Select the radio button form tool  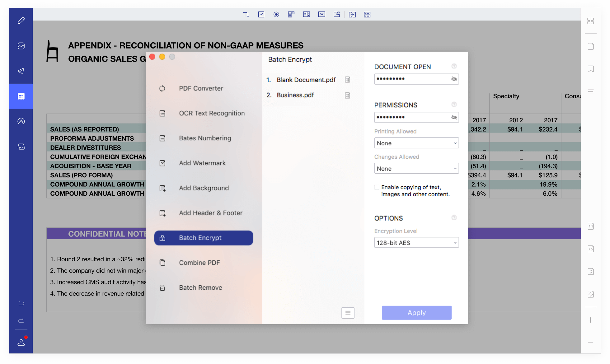pyautogui.click(x=276, y=15)
